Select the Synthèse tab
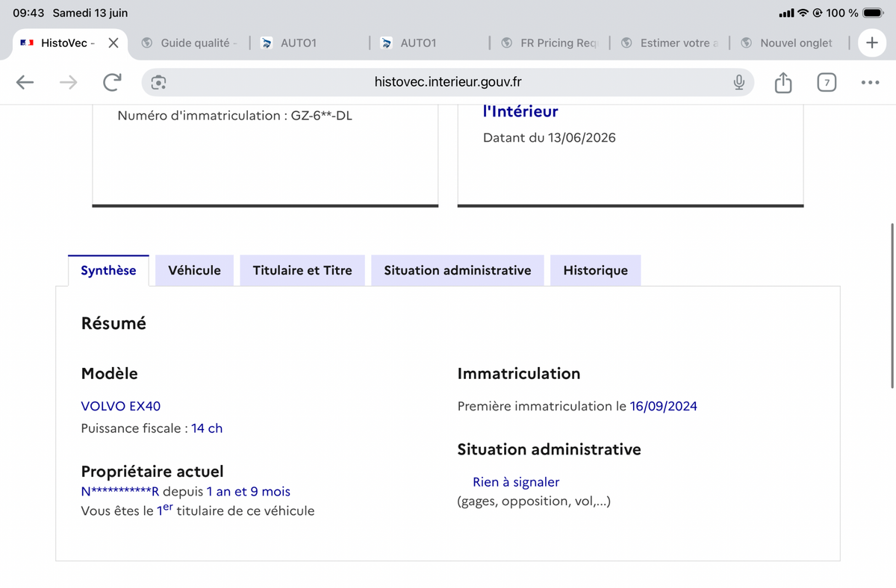The width and height of the screenshot is (896, 588). [x=108, y=270]
